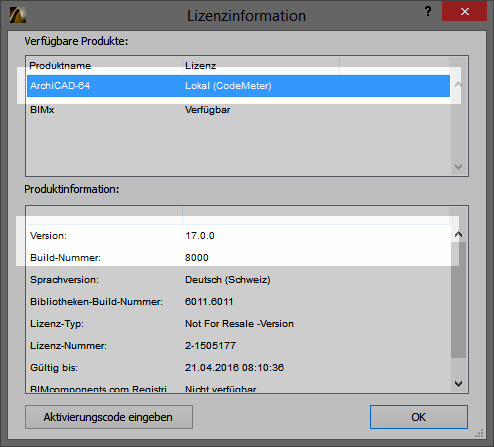Click the ArchiCAD logo icon in title bar
494x447 pixels.
pyautogui.click(x=18, y=15)
